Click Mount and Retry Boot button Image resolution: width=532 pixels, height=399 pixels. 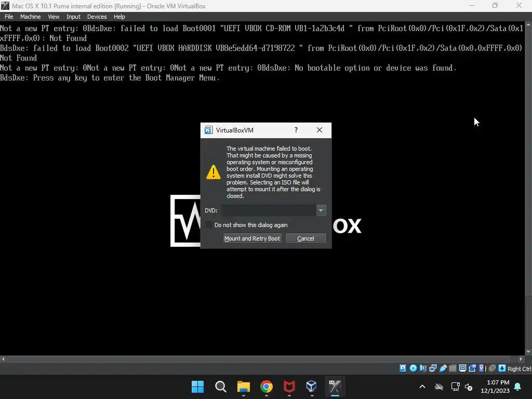(x=252, y=238)
